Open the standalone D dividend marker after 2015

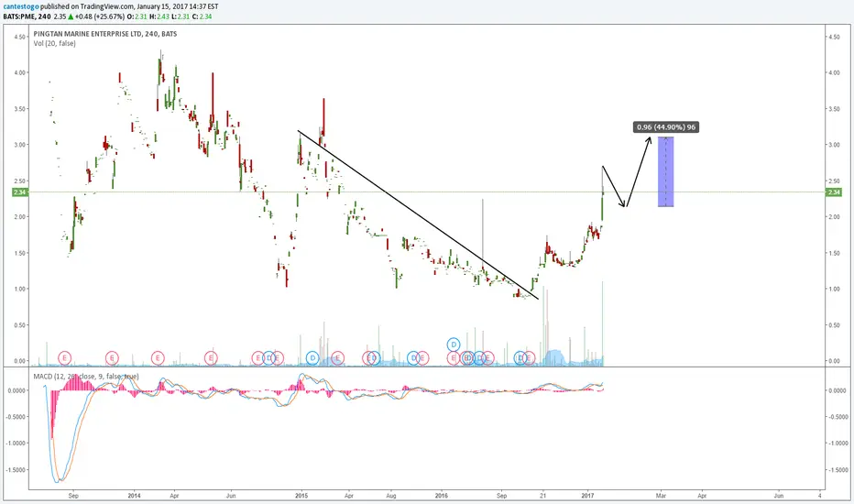point(312,358)
